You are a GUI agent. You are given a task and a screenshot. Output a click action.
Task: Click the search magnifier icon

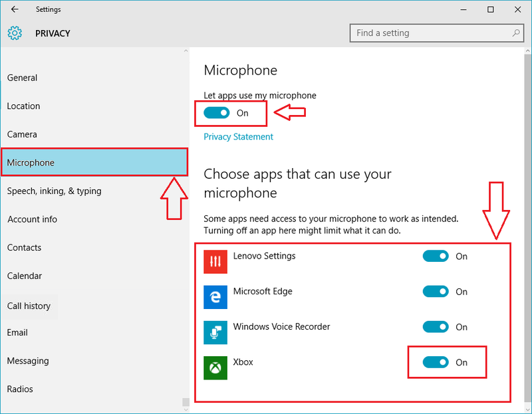pyautogui.click(x=516, y=33)
